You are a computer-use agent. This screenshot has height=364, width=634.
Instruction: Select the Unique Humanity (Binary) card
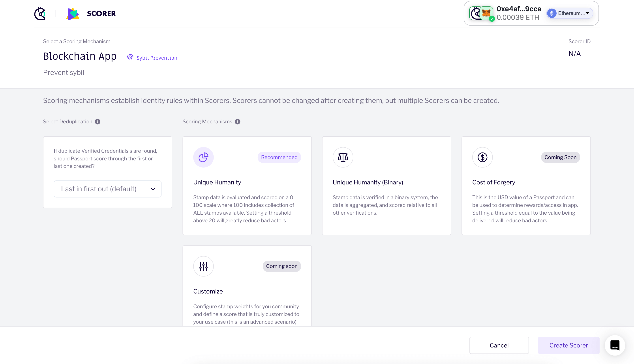tap(386, 186)
